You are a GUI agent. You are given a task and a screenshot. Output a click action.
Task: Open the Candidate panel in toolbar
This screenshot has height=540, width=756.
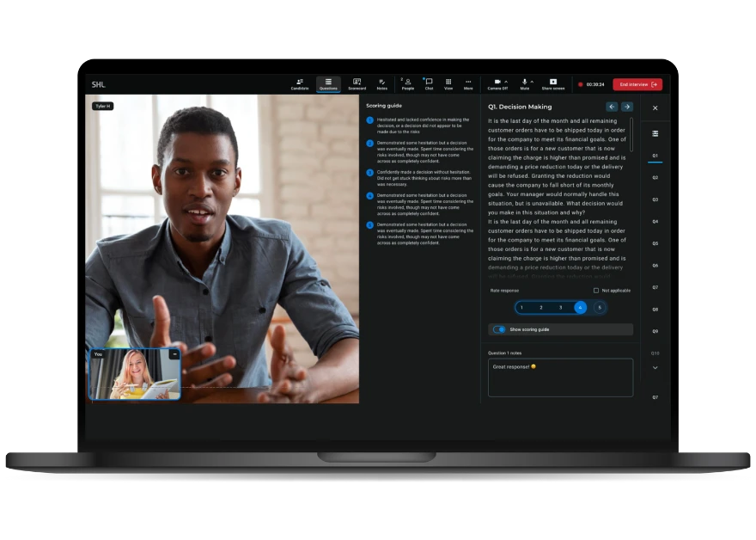[x=299, y=84]
